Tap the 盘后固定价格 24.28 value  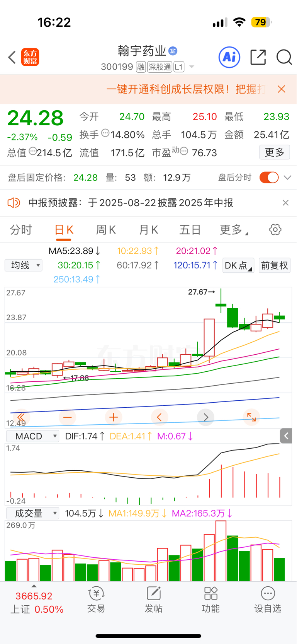[85, 178]
